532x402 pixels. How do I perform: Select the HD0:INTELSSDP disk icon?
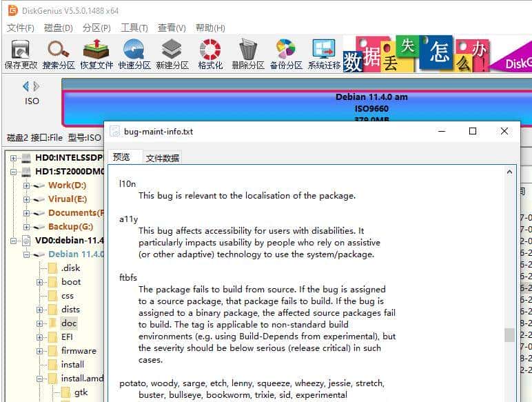point(26,158)
